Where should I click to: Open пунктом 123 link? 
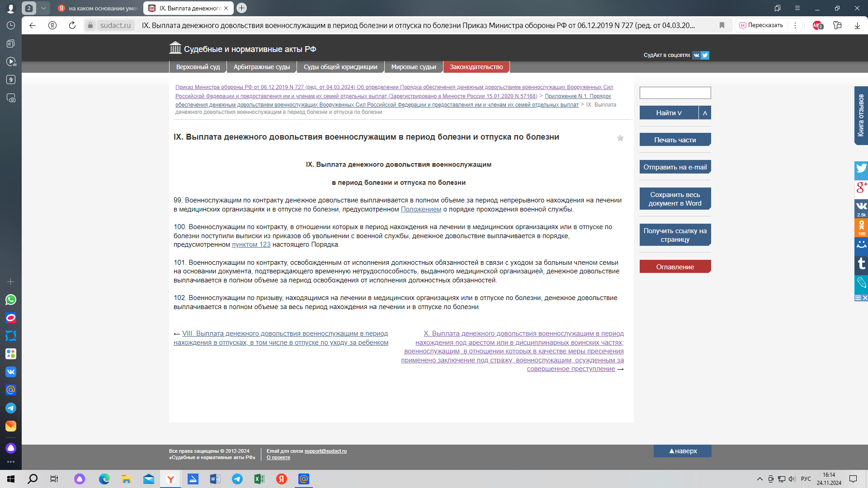point(251,244)
